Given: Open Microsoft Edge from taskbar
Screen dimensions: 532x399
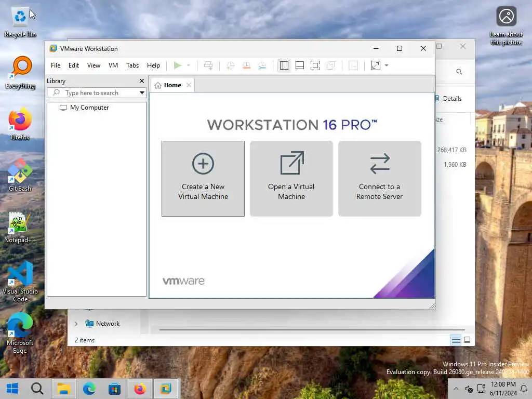Looking at the screenshot, I should tap(89, 389).
